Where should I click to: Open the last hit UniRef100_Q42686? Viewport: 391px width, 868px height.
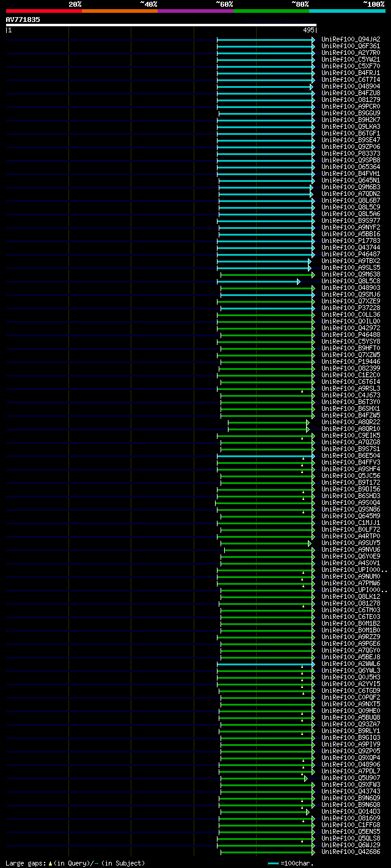click(351, 852)
